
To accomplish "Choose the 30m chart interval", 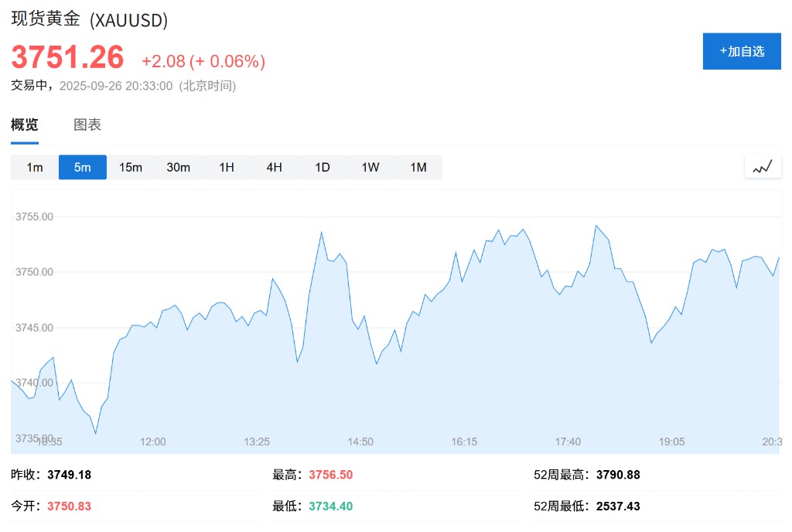I will (179, 167).
